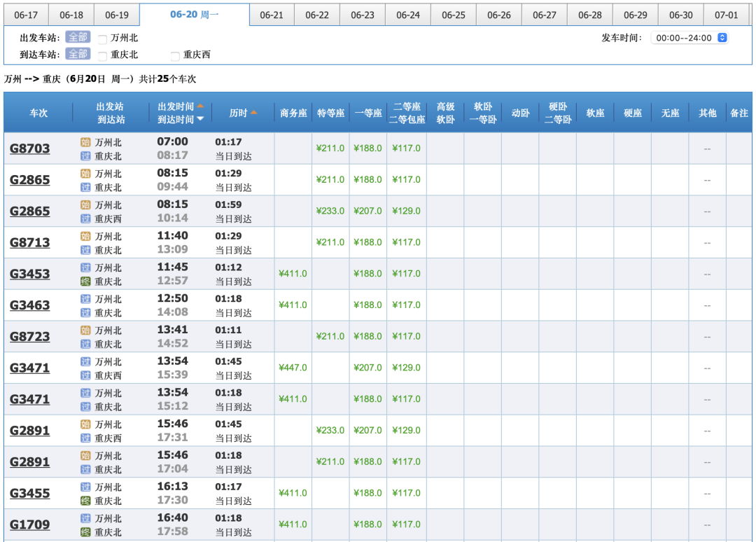
Task: Open train G8703 details link
Action: pyautogui.click(x=29, y=148)
